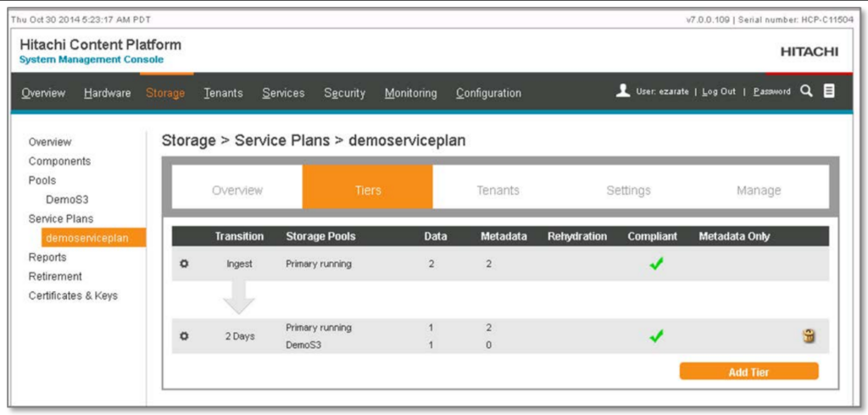This screenshot has height=415, width=868.
Task: Click Primary running in the Ingest tier
Action: 319,264
